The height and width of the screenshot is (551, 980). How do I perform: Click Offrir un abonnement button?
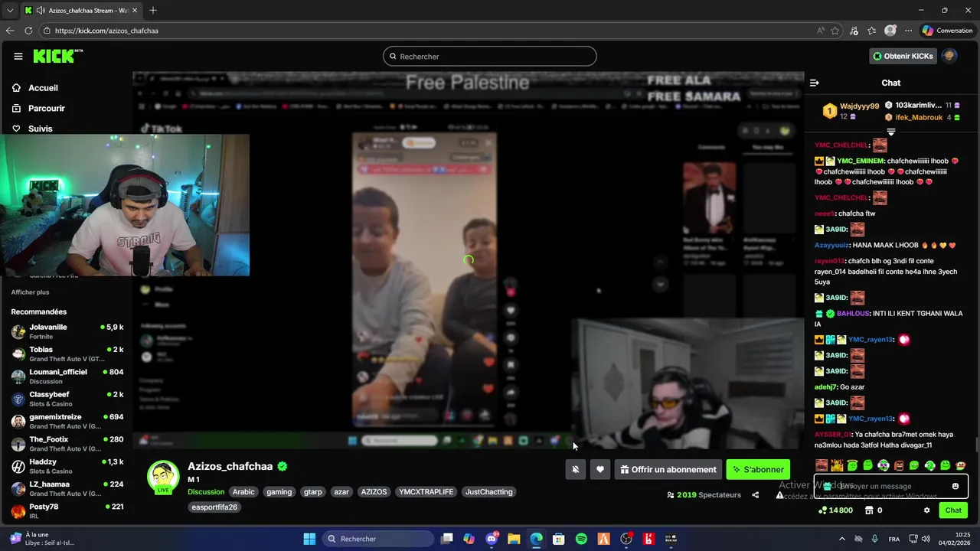coord(668,470)
